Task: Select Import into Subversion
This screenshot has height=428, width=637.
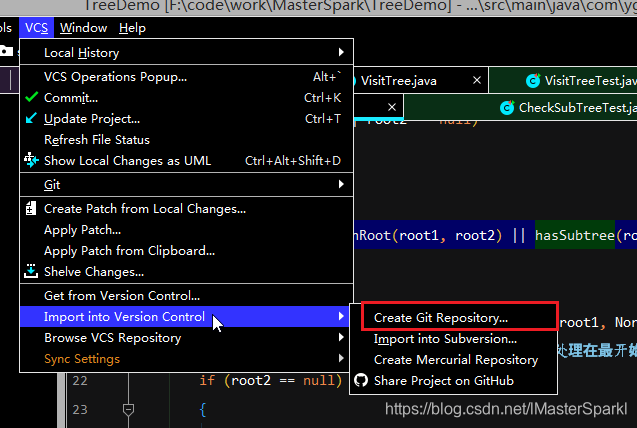Action: pos(453,339)
